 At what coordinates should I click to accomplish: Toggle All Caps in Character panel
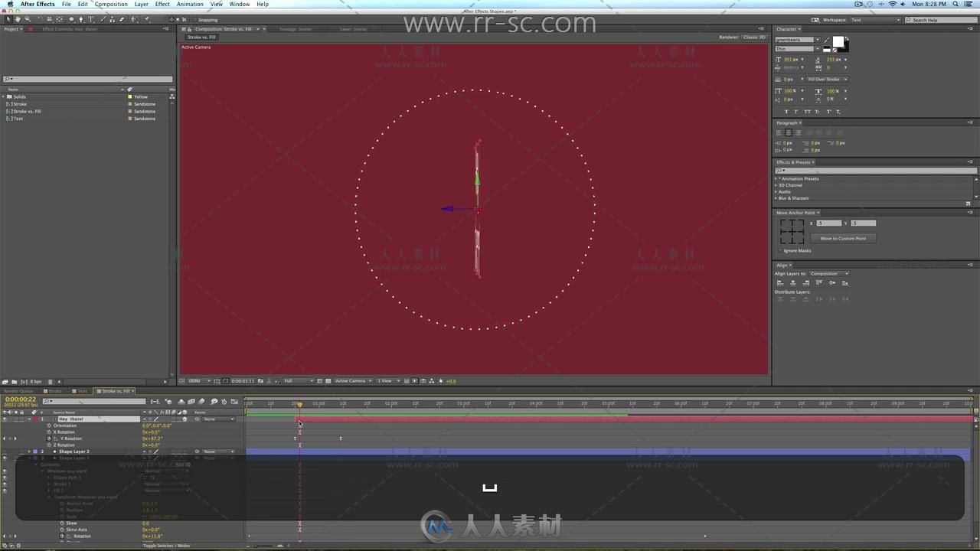[x=807, y=112]
